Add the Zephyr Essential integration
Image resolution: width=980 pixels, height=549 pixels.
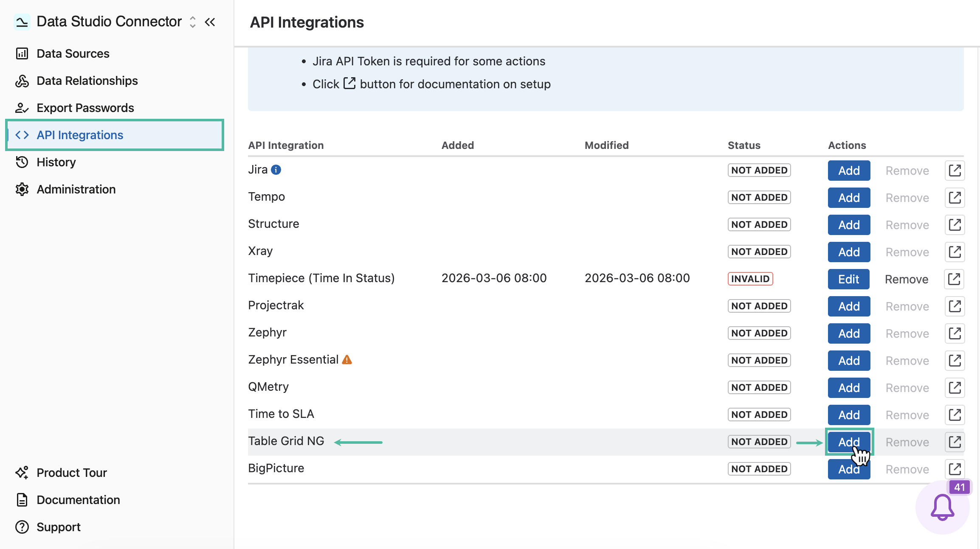click(x=849, y=361)
